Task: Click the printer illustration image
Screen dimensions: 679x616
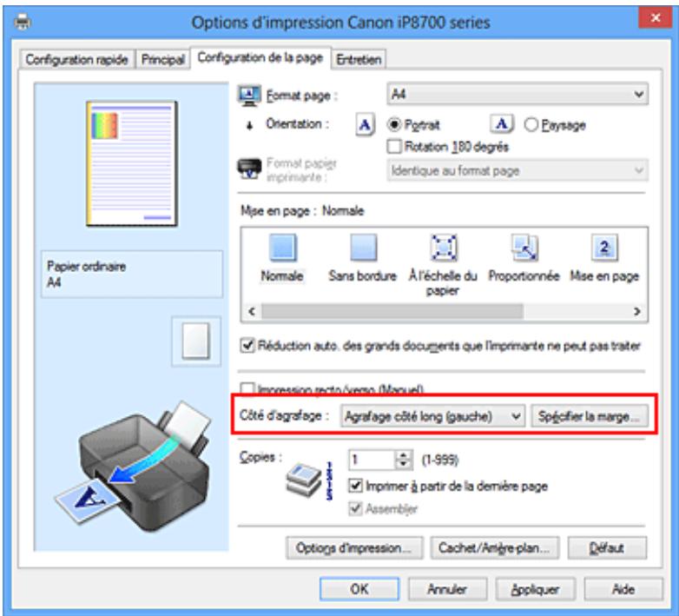Action: click(135, 466)
